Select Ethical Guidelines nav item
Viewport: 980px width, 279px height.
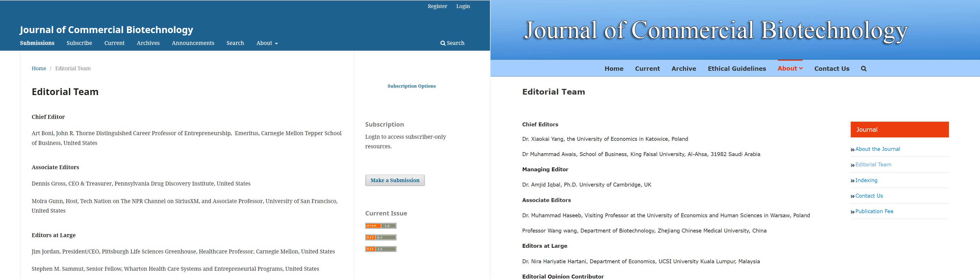pyautogui.click(x=736, y=69)
